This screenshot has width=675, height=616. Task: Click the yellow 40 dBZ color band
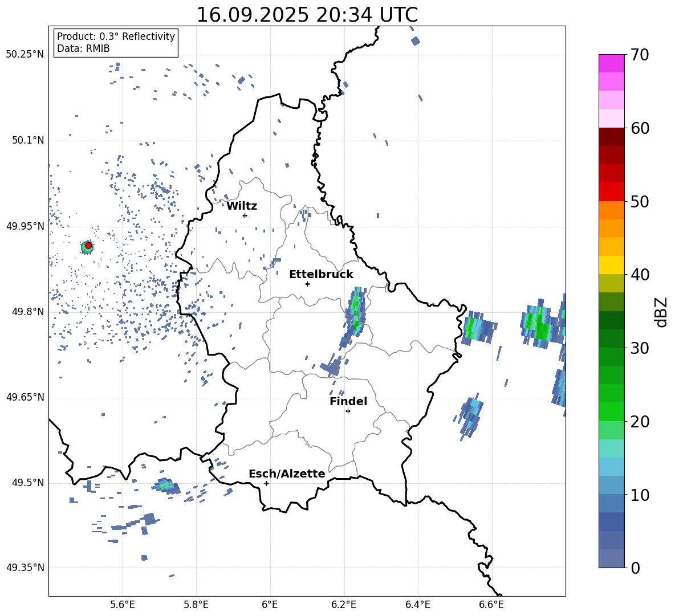611,265
